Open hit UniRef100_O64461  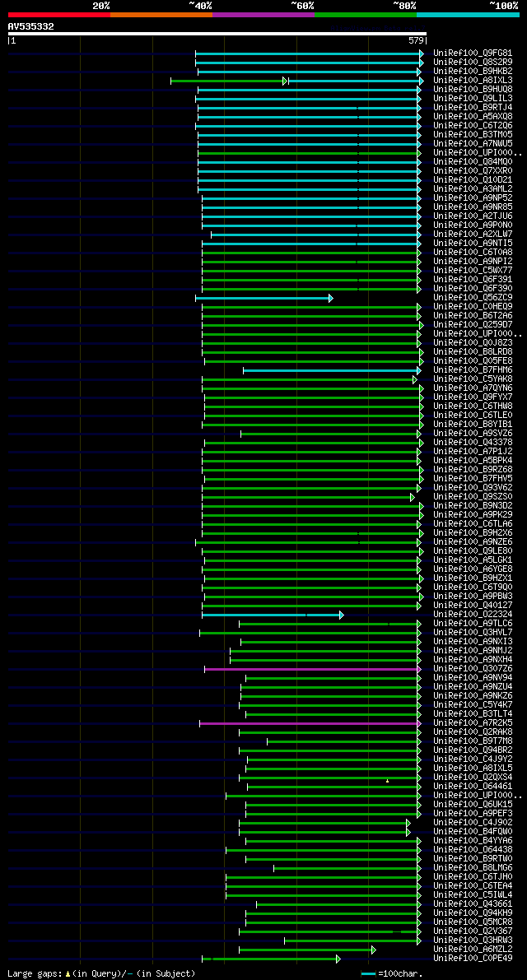point(473,787)
